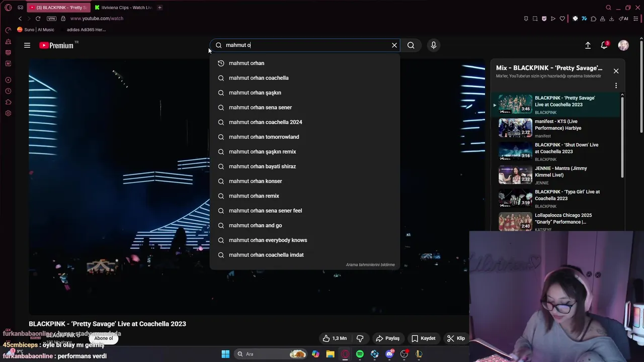
Task: Open the sidebar history clock icon
Action: point(8,91)
